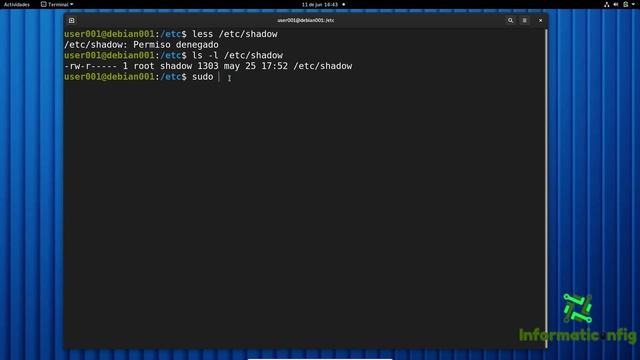640x360 pixels.
Task: Click the 'less /etc/shadow' command text
Action: [235, 34]
